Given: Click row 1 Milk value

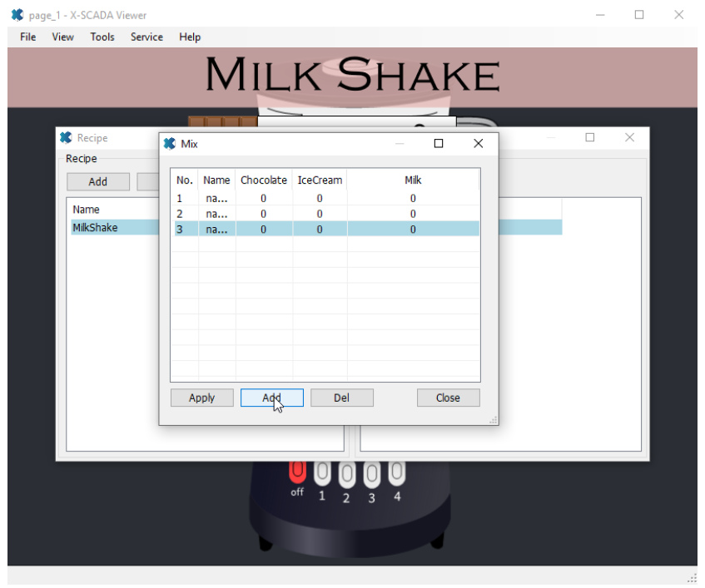Looking at the screenshot, I should pyautogui.click(x=413, y=198).
